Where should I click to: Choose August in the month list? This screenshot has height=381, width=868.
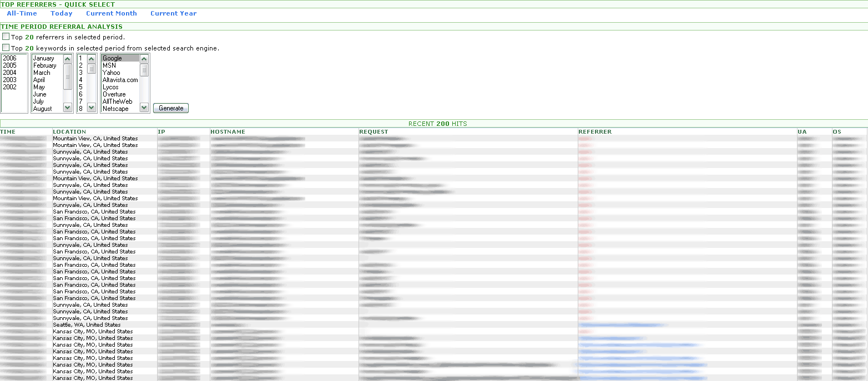point(47,109)
